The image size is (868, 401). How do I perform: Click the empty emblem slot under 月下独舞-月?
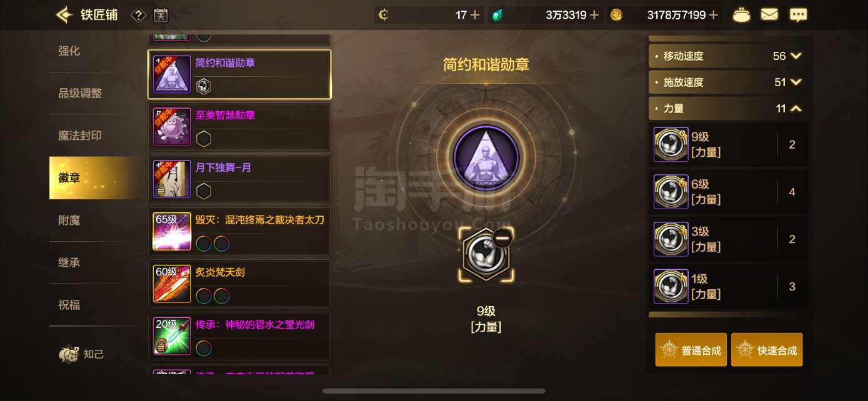[x=204, y=191]
